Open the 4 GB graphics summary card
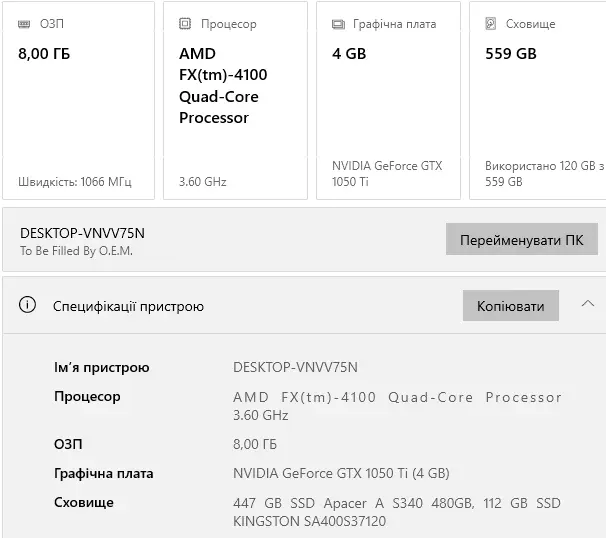 pos(386,100)
